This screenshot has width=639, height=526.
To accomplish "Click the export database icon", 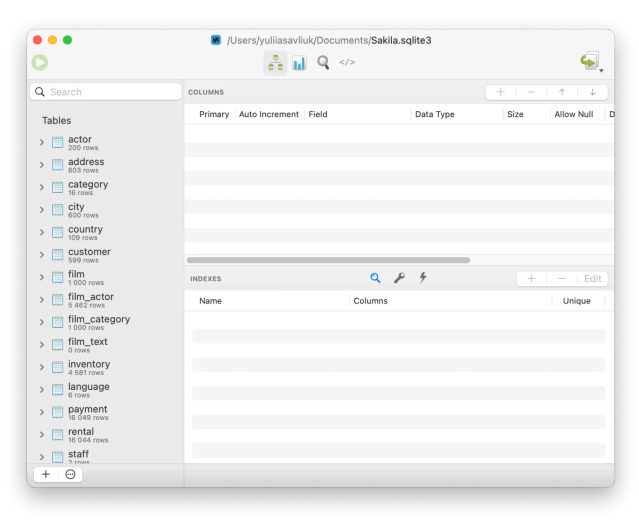I will tap(589, 61).
